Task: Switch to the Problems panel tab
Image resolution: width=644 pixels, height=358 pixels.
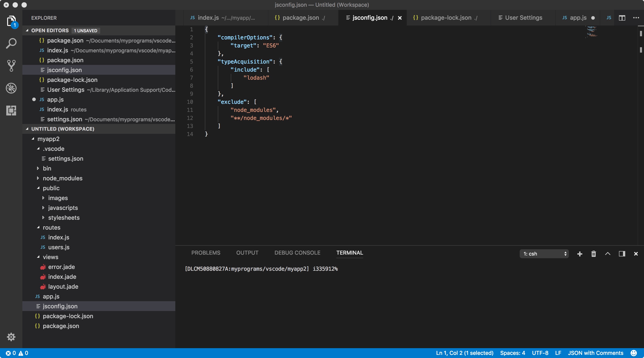Action: pos(205,253)
